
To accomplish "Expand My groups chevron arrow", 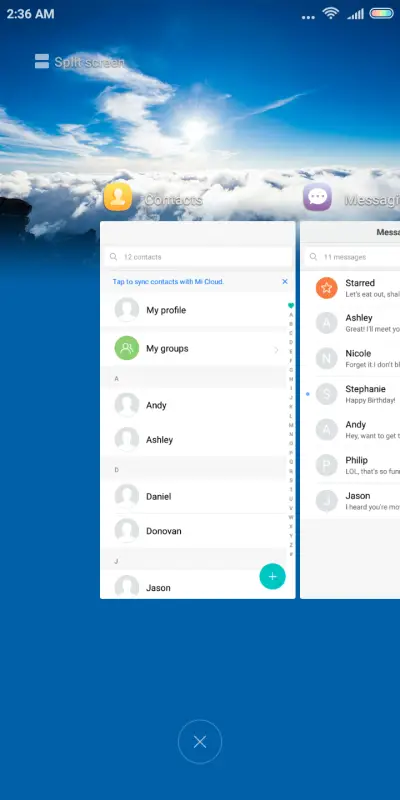I will (277, 349).
